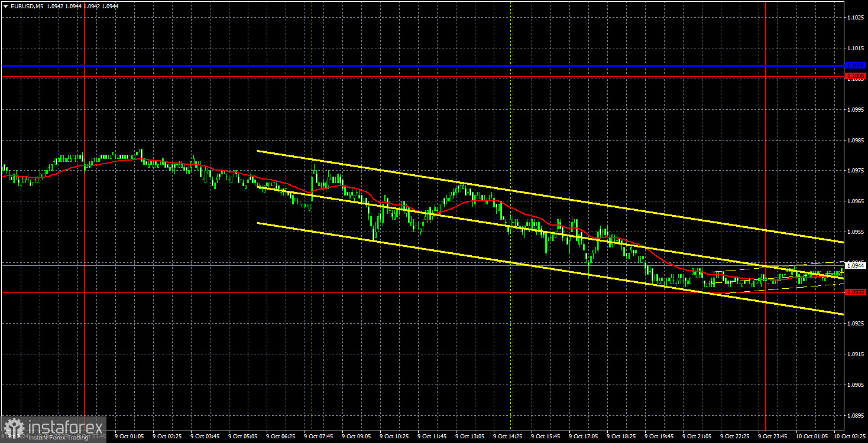Click the 1.0975 price axis label

click(x=856, y=171)
